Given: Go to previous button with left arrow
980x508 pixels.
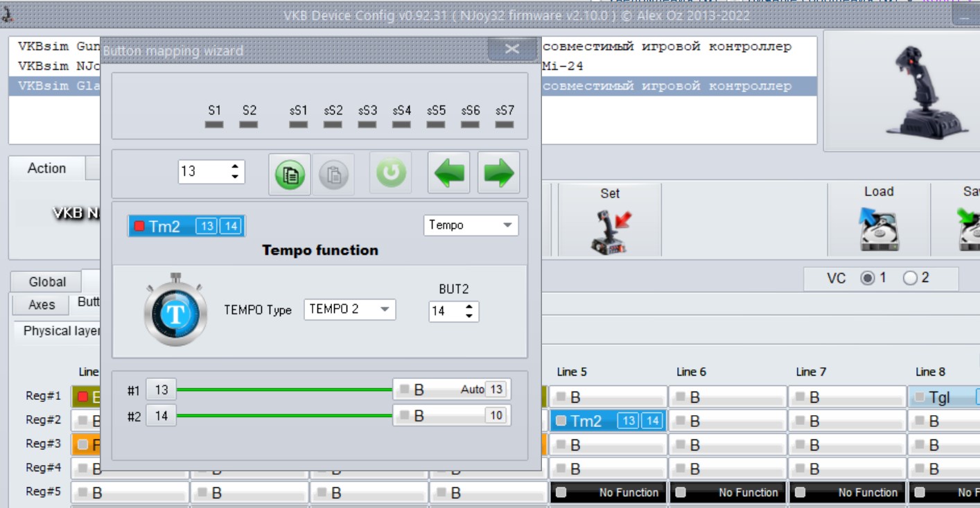Looking at the screenshot, I should tap(448, 173).
